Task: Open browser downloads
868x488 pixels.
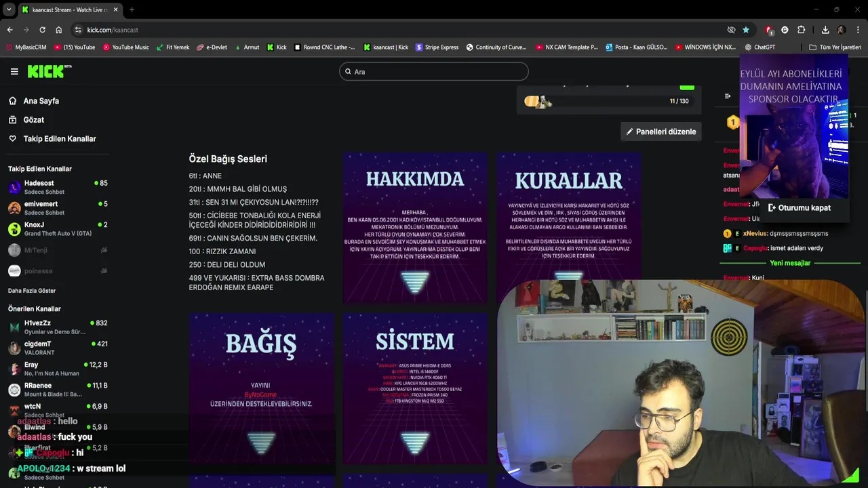Action: 825,30
